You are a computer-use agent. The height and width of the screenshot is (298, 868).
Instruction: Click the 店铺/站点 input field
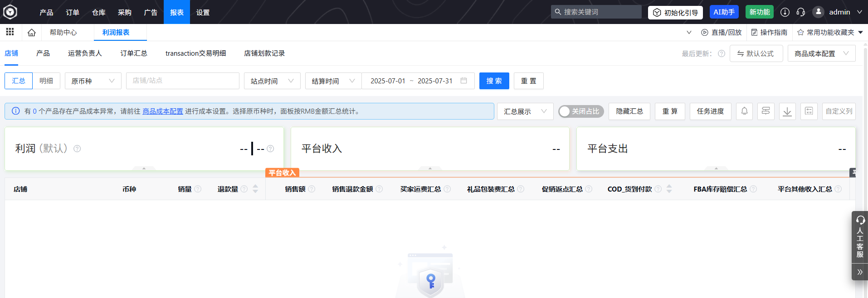pyautogui.click(x=182, y=81)
